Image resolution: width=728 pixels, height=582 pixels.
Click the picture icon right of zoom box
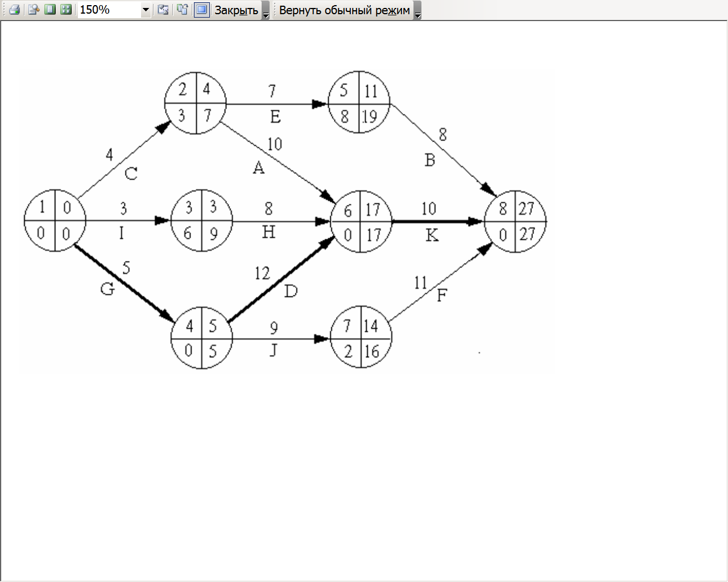[x=163, y=10]
